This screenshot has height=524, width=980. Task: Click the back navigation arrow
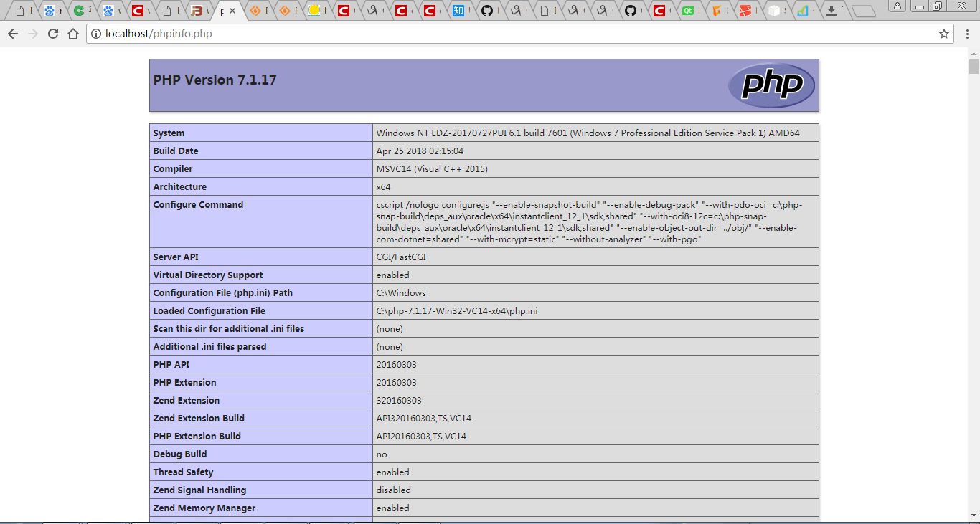(x=14, y=33)
